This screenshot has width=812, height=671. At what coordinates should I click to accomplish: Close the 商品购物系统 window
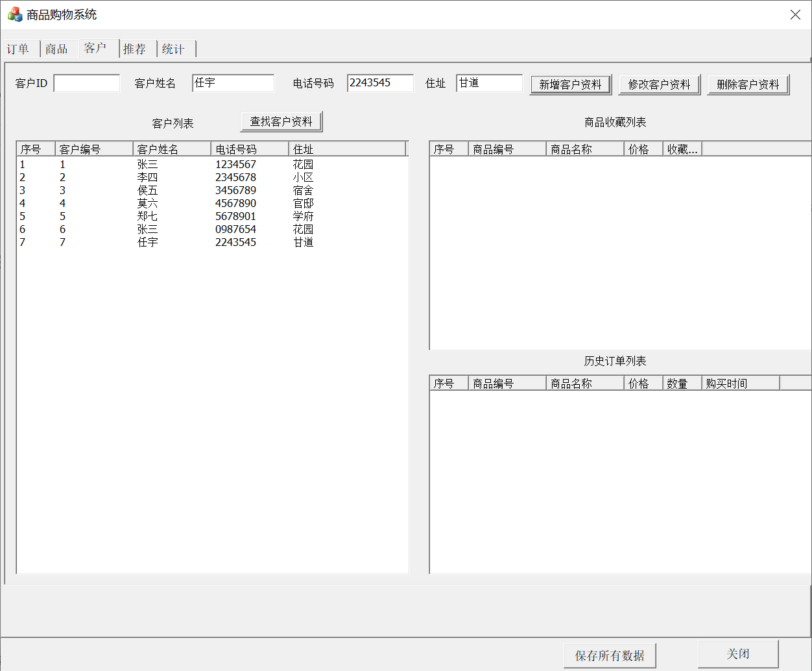(x=795, y=14)
